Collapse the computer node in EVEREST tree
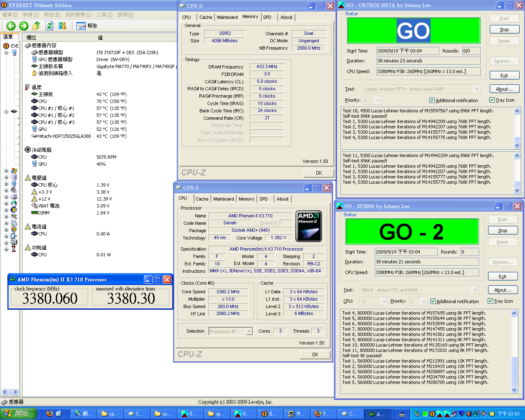Viewport: 525px width, 420px height. 6,52
